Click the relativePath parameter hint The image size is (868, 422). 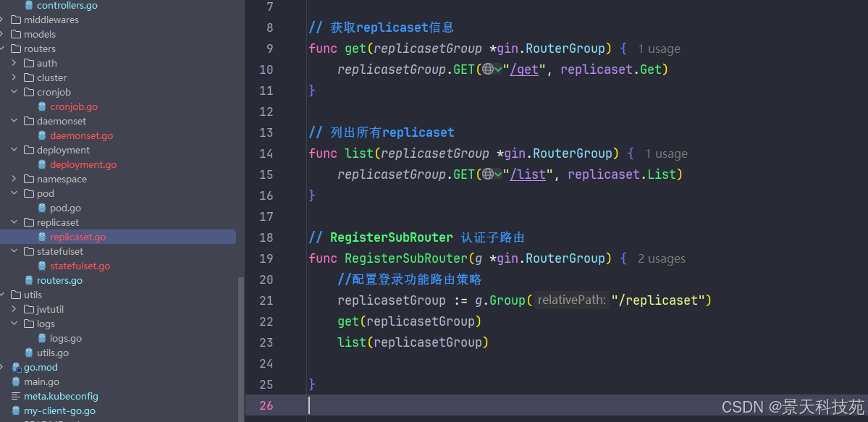572,300
